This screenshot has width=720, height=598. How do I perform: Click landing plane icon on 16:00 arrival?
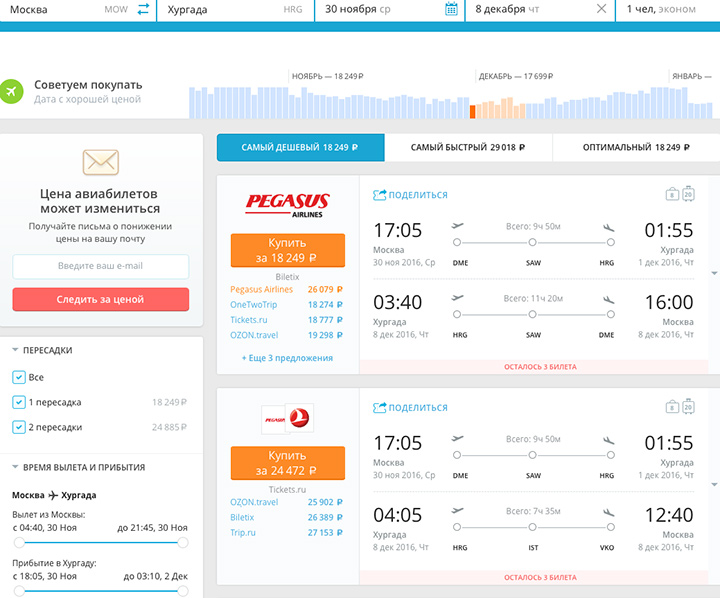tap(608, 299)
